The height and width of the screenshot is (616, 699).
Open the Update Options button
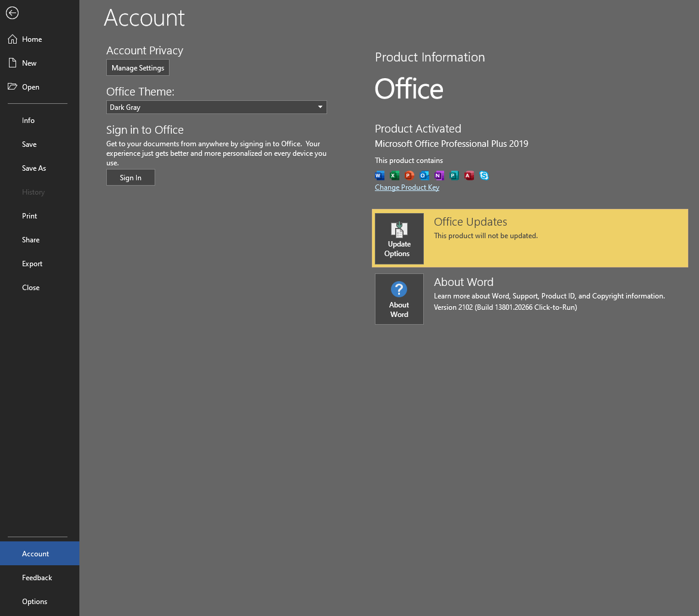tap(399, 239)
